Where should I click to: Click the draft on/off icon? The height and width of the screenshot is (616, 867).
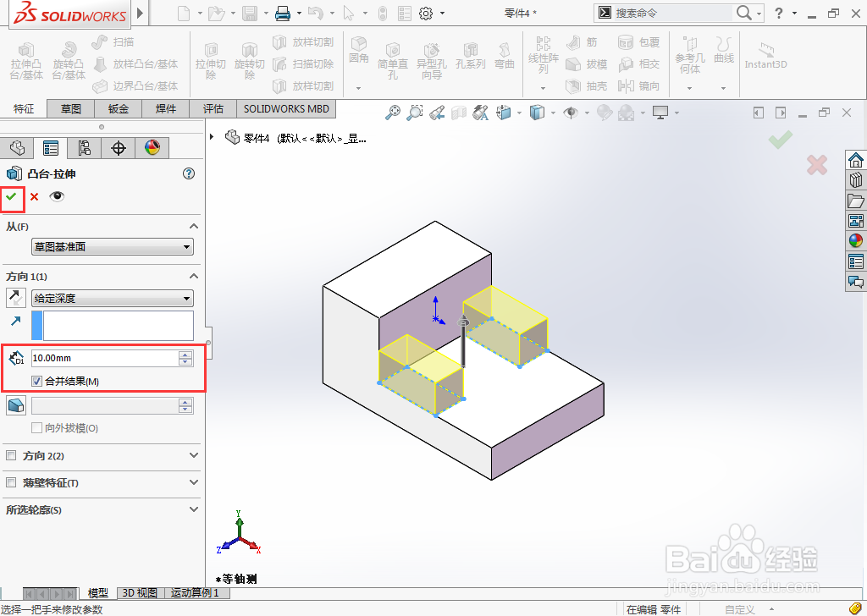point(15,405)
